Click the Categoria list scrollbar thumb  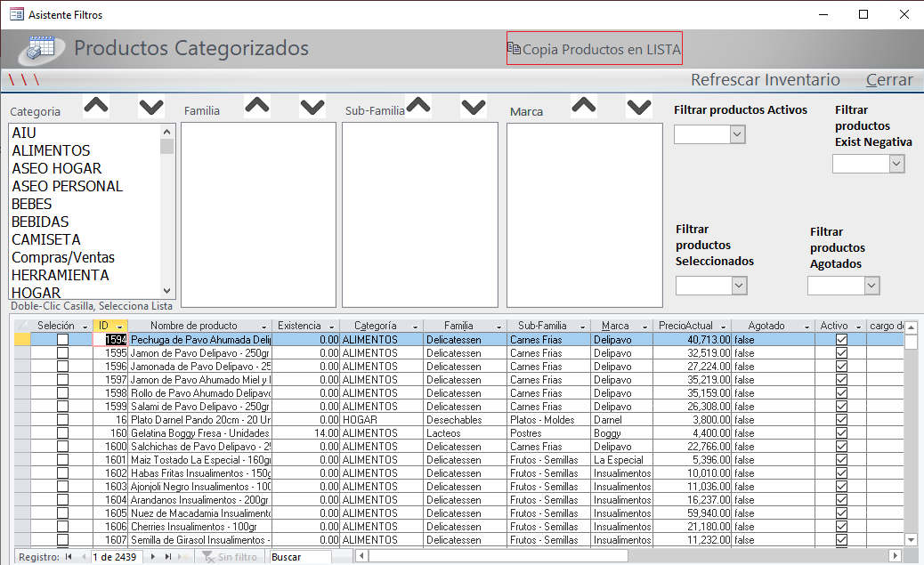[166, 146]
